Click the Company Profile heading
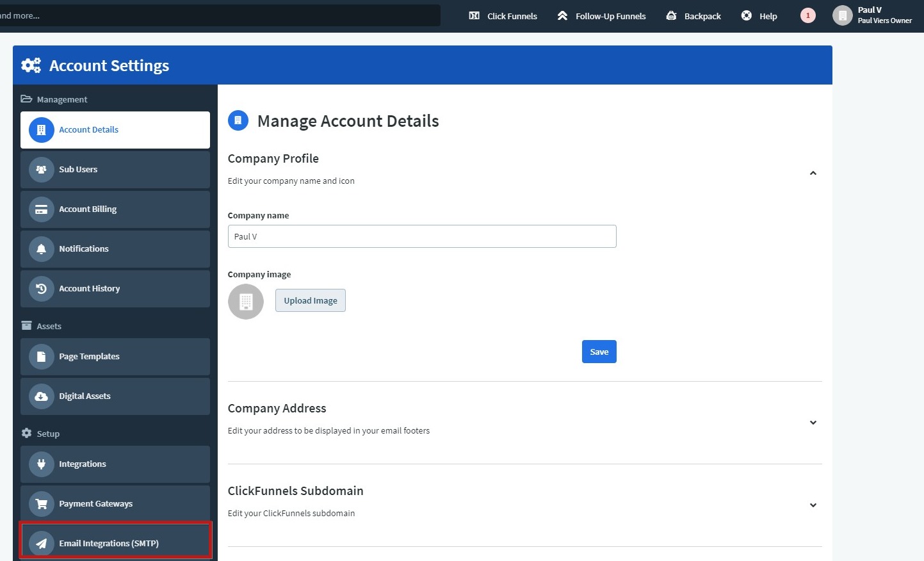This screenshot has height=561, width=924. pos(273,159)
